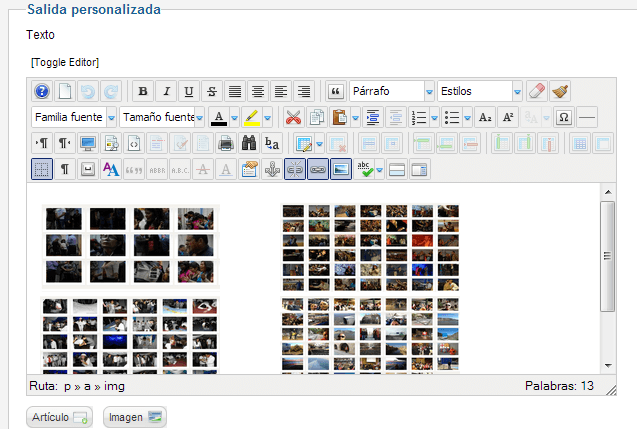Click the editor scrollbar down arrow
Image resolution: width=637 pixels, height=429 pixels.
[x=608, y=365]
